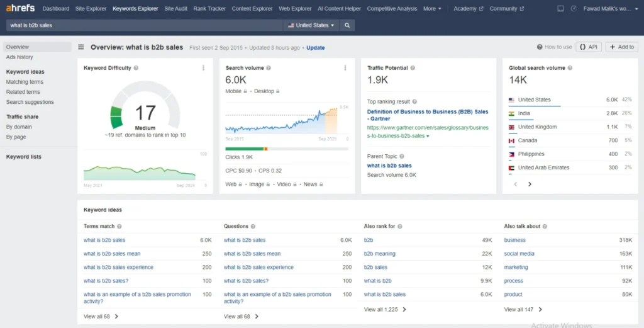Image resolution: width=644 pixels, height=328 pixels.
Task: Open the Gartner B2B Sales definition link
Action: pyautogui.click(x=428, y=115)
